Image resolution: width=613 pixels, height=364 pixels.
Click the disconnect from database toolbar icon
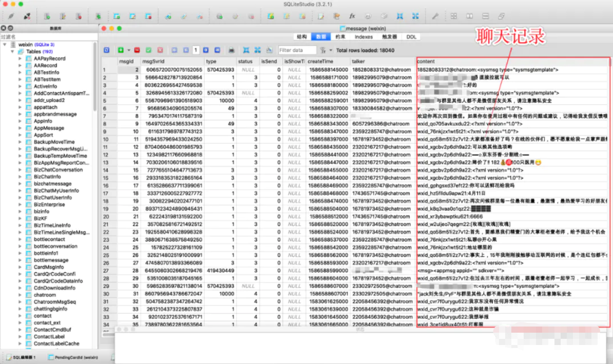pyautogui.click(x=27, y=16)
